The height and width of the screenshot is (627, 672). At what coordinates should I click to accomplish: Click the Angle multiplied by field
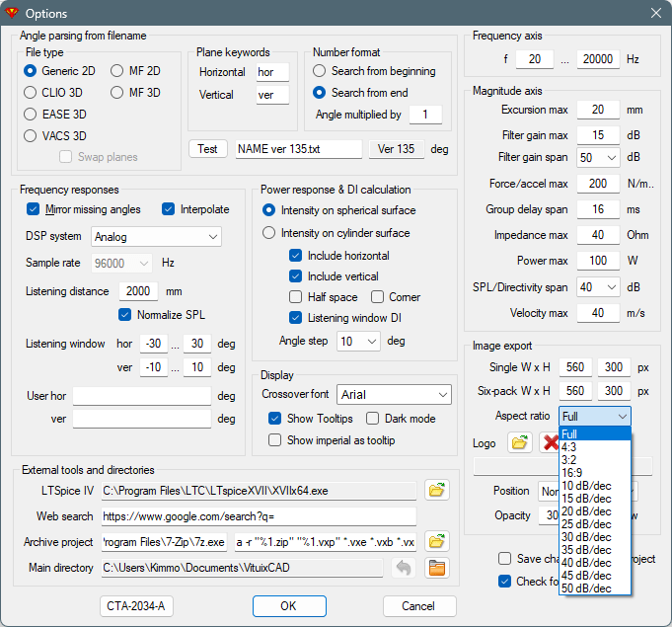point(425,115)
